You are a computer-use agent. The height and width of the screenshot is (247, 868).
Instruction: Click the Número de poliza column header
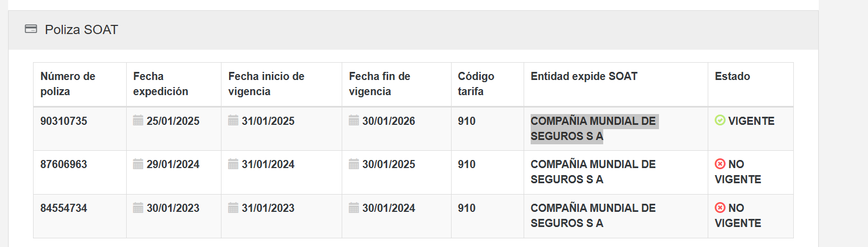(x=68, y=84)
